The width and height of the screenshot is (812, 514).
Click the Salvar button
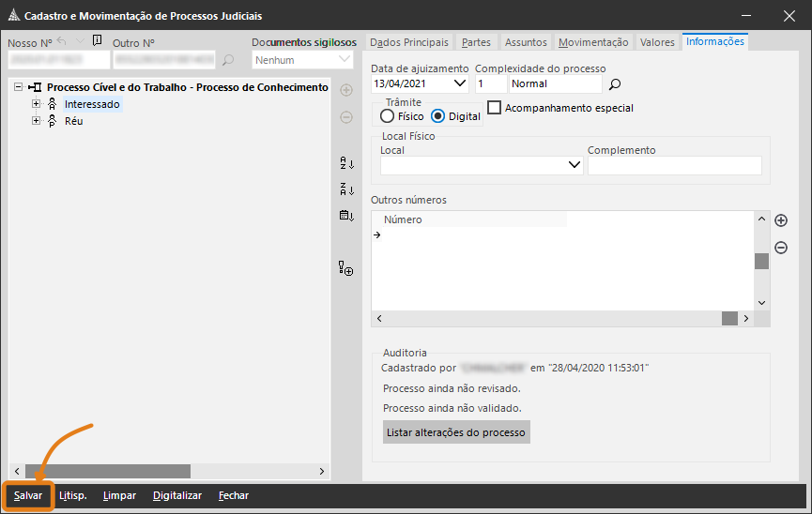28,495
